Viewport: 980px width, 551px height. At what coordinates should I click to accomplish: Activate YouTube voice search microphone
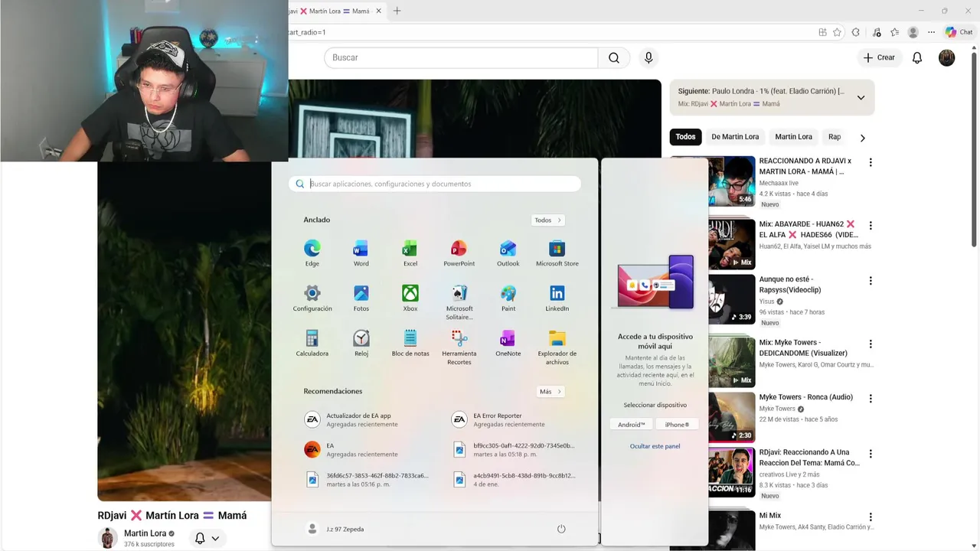[x=648, y=57]
